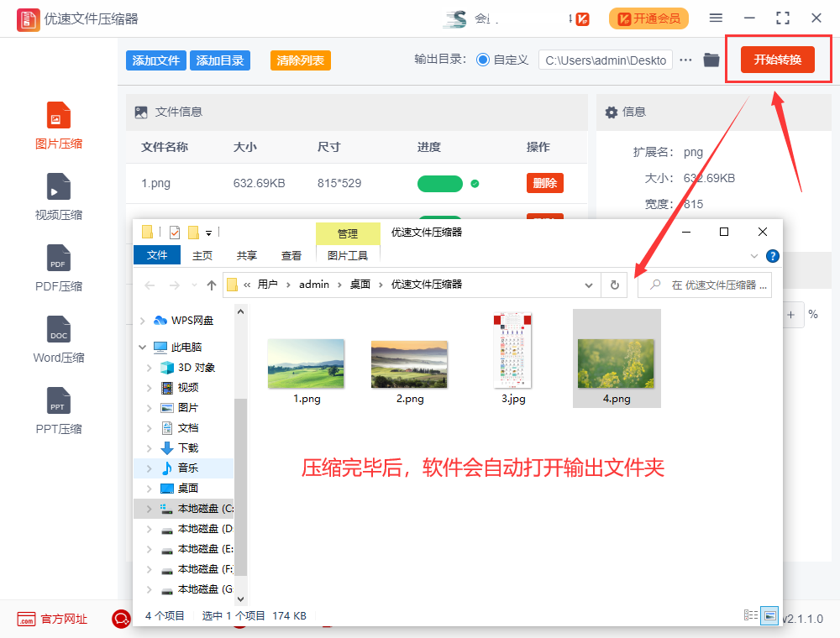Refresh the Explorer folder view

coord(615,285)
